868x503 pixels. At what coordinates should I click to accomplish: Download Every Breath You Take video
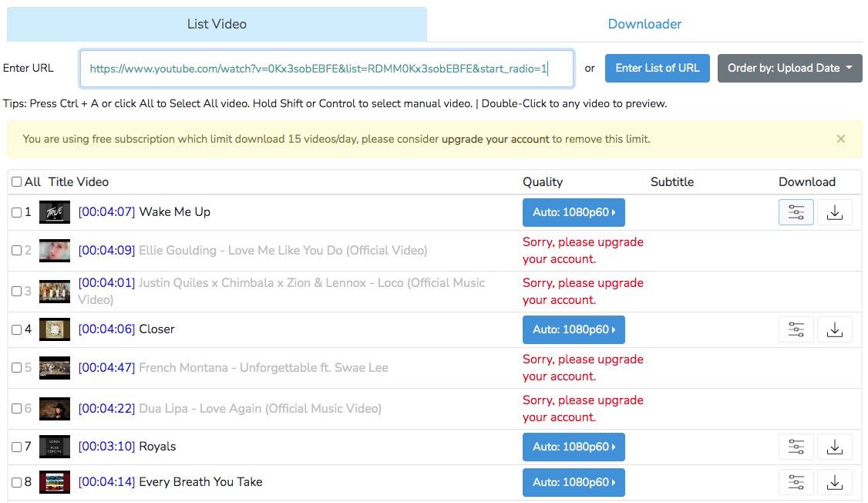point(834,482)
